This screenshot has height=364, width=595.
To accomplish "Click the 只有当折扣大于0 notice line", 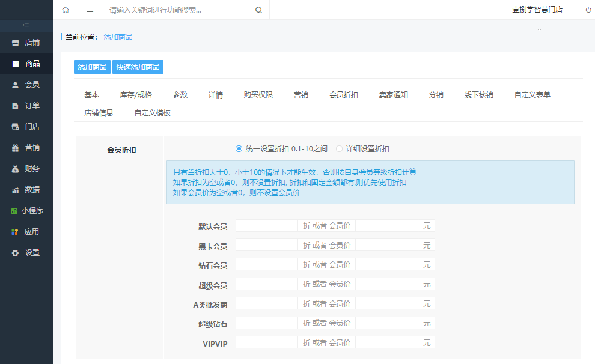I will coord(295,172).
